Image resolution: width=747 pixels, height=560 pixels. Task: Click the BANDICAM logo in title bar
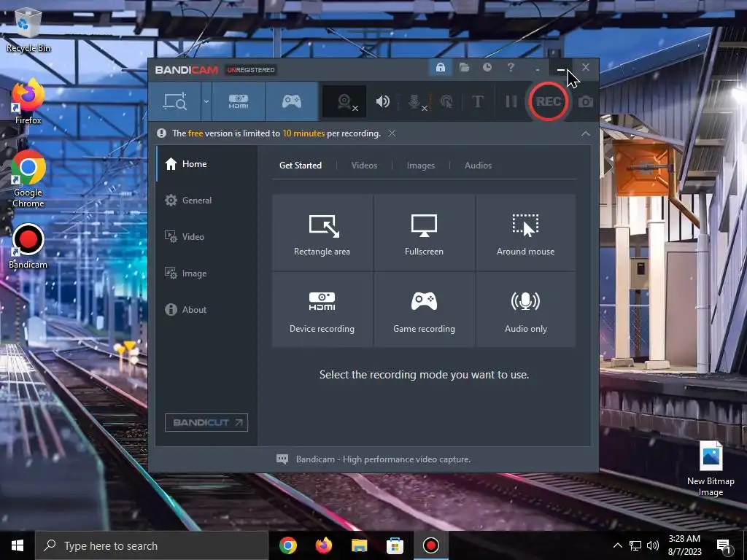[186, 70]
